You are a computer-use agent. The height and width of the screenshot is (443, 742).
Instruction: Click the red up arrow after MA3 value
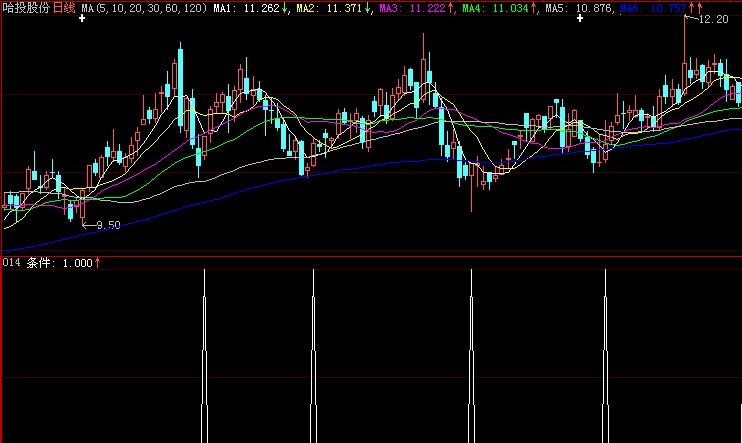[451, 8]
